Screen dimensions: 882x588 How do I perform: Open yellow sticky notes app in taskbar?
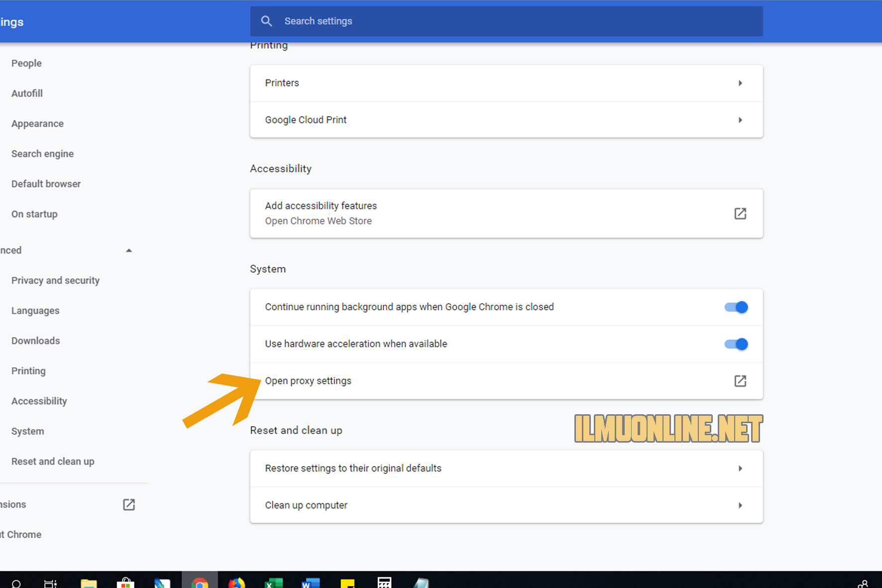[x=347, y=583]
